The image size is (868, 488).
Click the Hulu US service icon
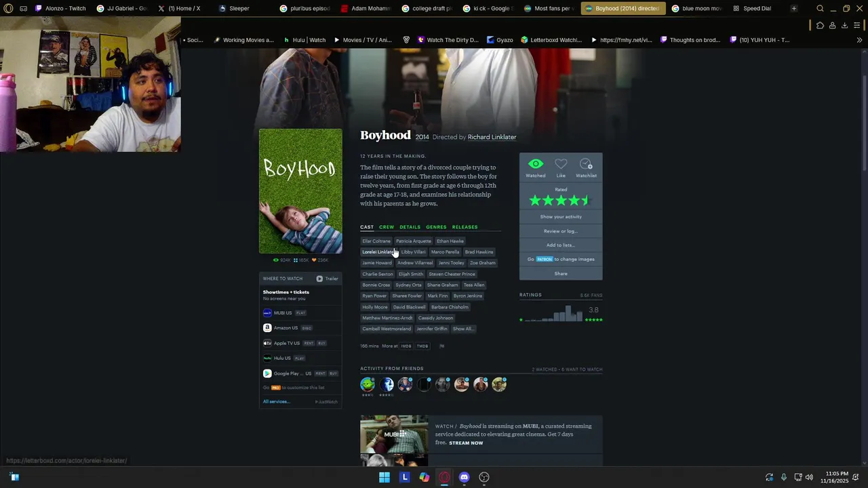pos(267,358)
